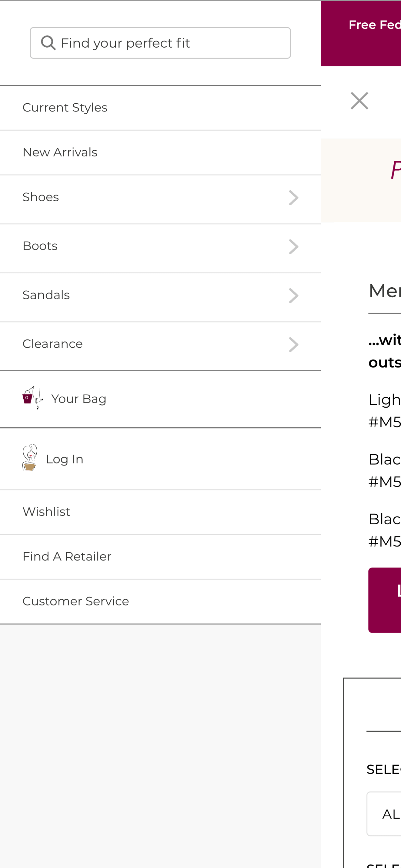
Task: Expand the Boots category chevron
Action: coord(294,246)
